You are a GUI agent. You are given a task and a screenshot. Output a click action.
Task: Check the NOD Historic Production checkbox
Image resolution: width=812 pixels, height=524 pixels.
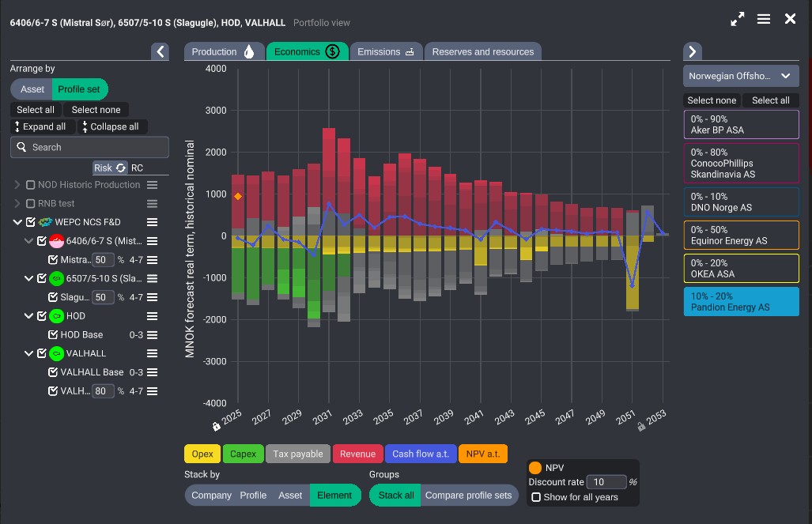pyautogui.click(x=31, y=185)
